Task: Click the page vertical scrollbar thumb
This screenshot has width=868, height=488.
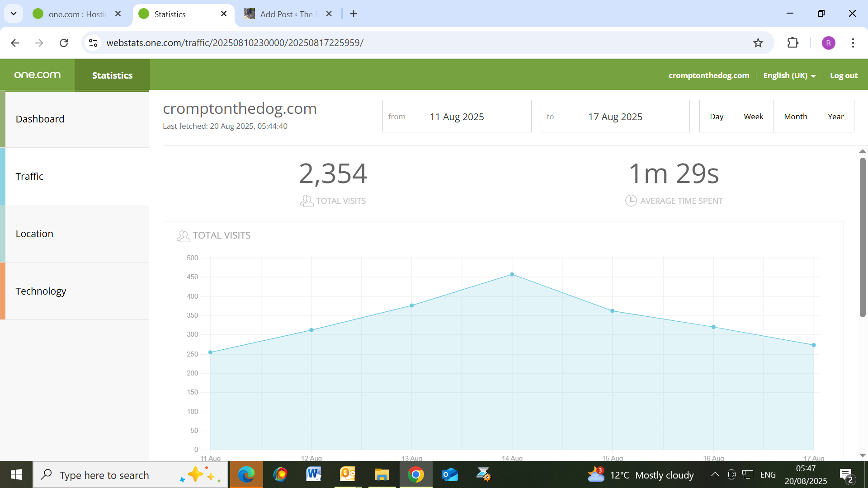Action: (x=863, y=237)
